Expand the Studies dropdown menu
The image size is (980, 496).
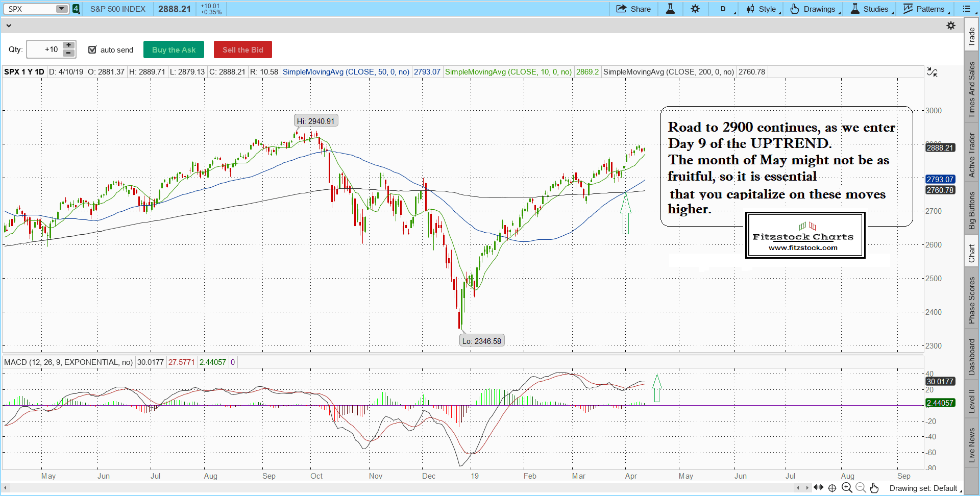[x=872, y=9]
